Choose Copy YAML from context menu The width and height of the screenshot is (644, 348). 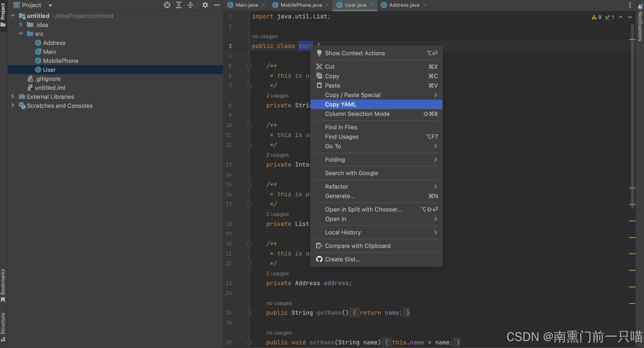376,104
